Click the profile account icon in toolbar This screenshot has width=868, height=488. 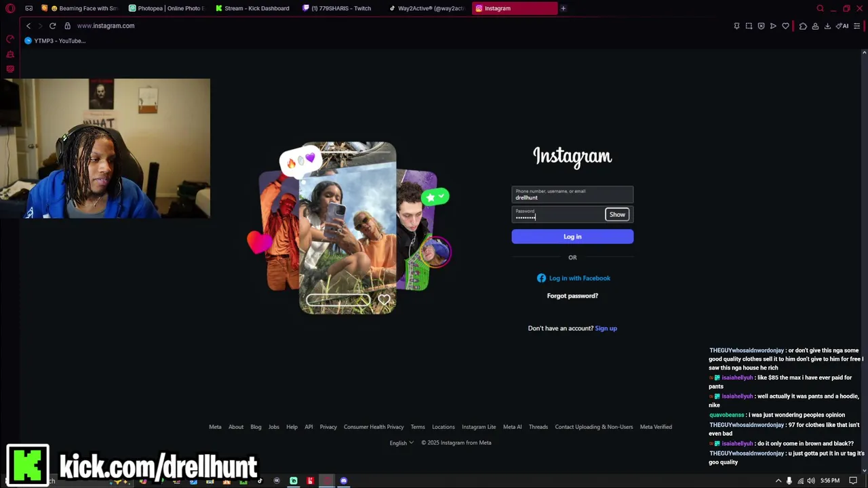coord(815,26)
